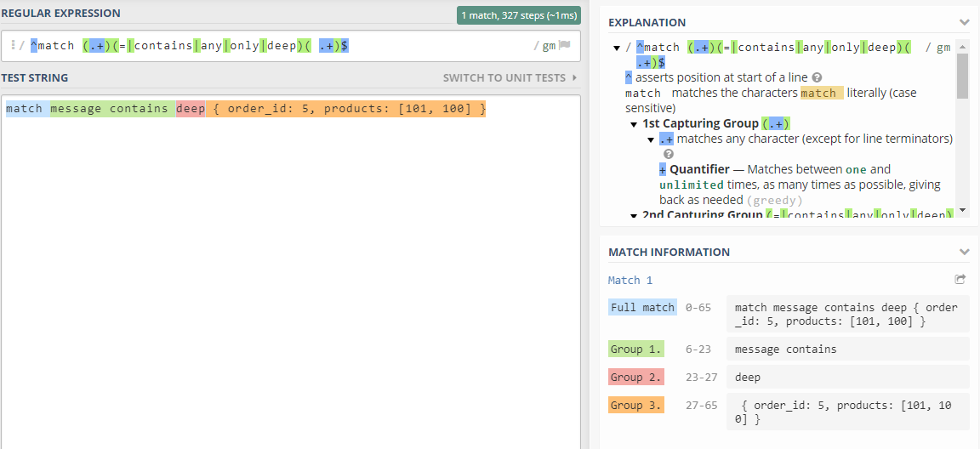The image size is (980, 449).
Task: Click the delimiter options dots before the regex
Action: click(x=13, y=46)
